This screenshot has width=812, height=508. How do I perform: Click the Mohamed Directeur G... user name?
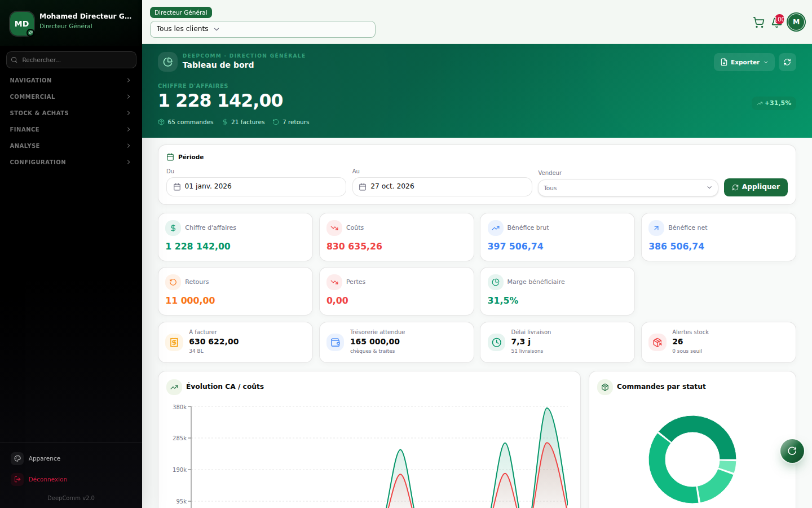tap(86, 16)
